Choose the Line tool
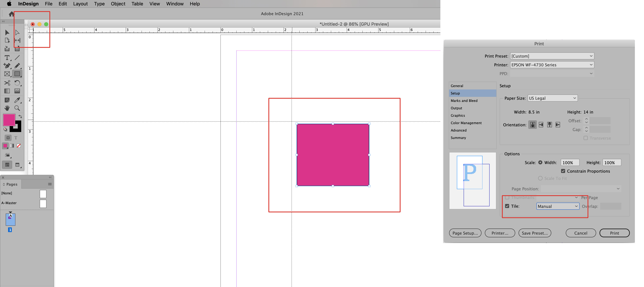 pyautogui.click(x=17, y=58)
